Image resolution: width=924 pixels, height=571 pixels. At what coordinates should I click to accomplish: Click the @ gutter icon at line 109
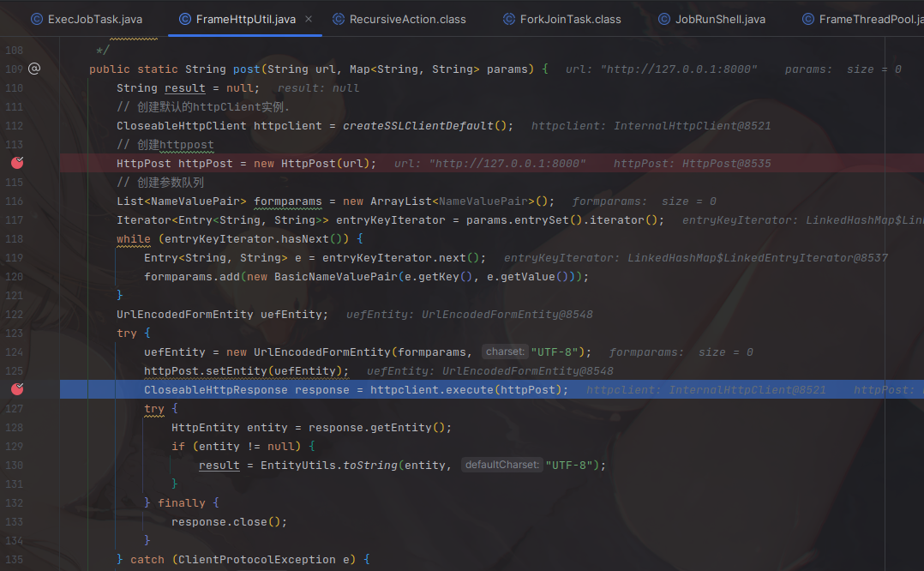[35, 69]
